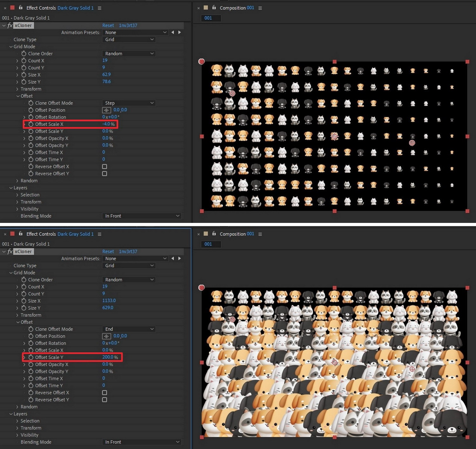Select the upper Effect Controls tab

60,8
